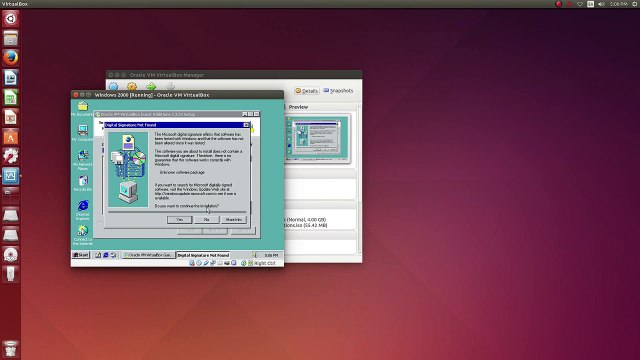Click Settings gear icon in VirtualBox Manager
Viewport: 640px width, 360px height.
132,87
